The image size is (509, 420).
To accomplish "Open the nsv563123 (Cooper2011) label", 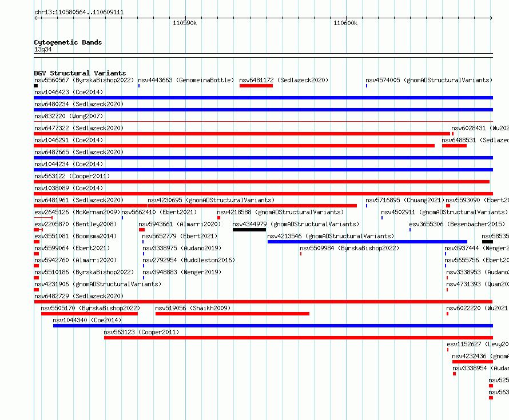I will click(x=141, y=332).
